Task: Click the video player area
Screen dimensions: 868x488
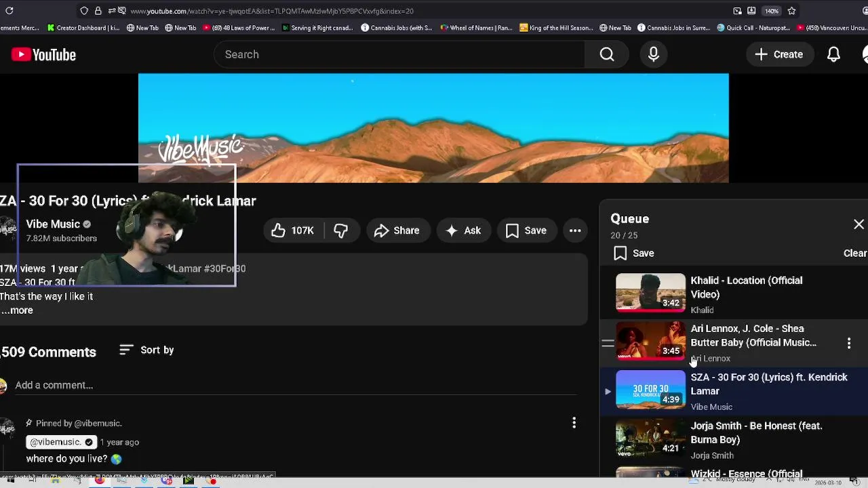Action: [x=433, y=128]
